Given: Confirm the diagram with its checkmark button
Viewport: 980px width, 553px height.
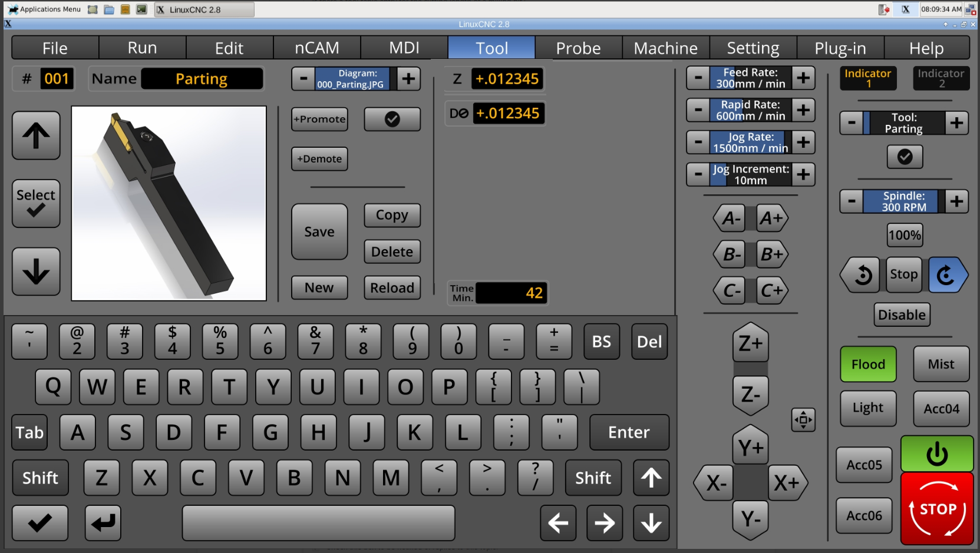Looking at the screenshot, I should pyautogui.click(x=392, y=119).
